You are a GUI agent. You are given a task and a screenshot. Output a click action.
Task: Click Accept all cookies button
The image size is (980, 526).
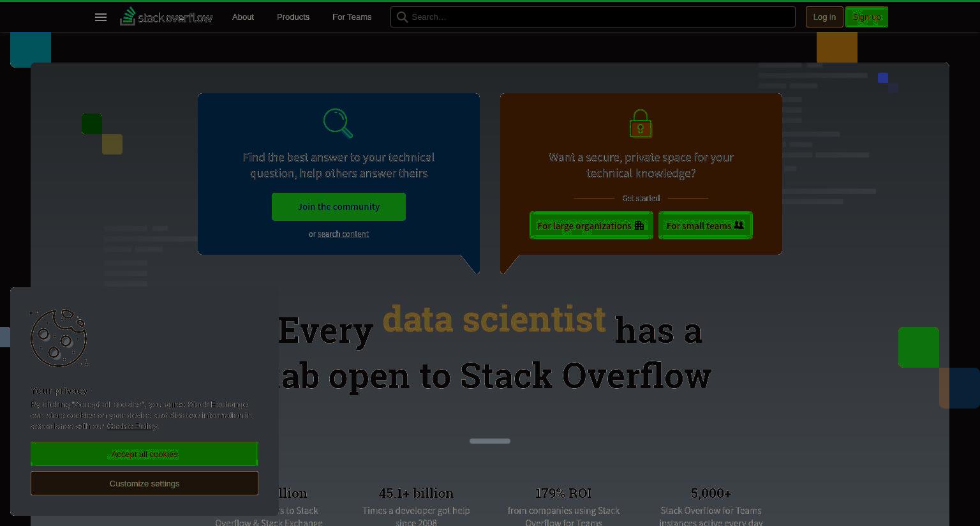coord(144,454)
